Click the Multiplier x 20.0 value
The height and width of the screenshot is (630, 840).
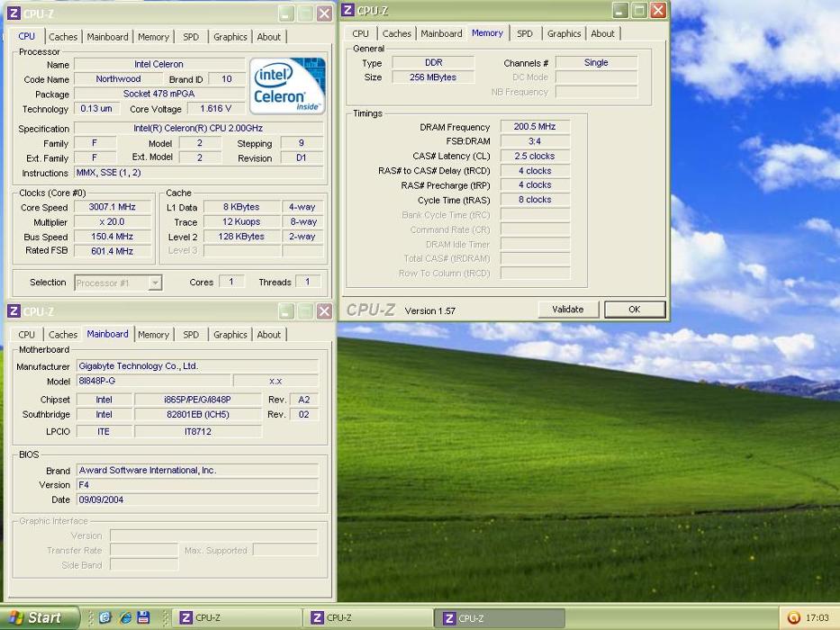(112, 221)
